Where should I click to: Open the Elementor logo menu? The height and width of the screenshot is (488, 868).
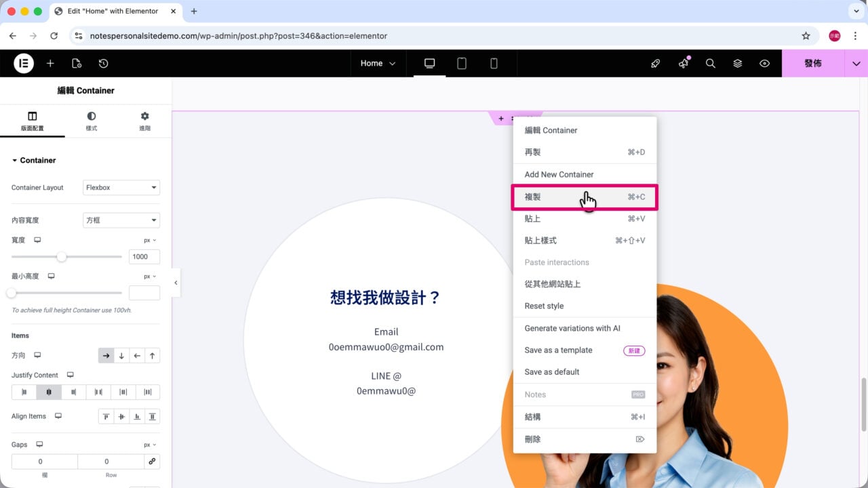coord(24,63)
